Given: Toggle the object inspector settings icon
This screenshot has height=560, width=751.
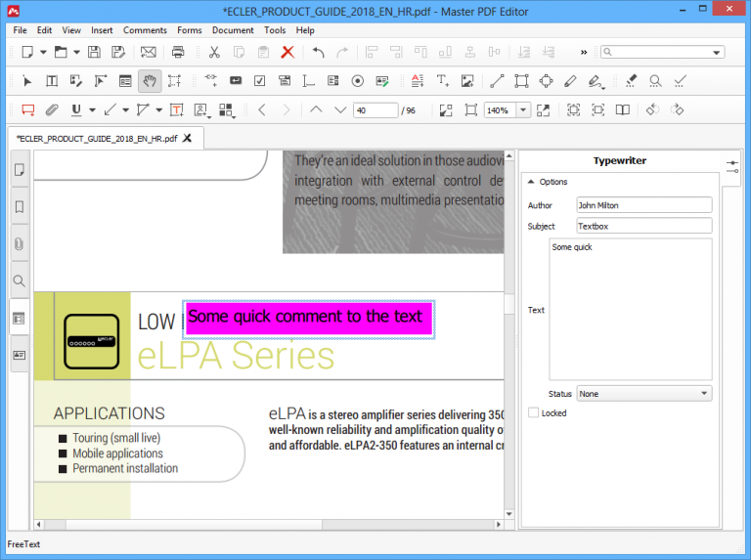Looking at the screenshot, I should click(731, 167).
